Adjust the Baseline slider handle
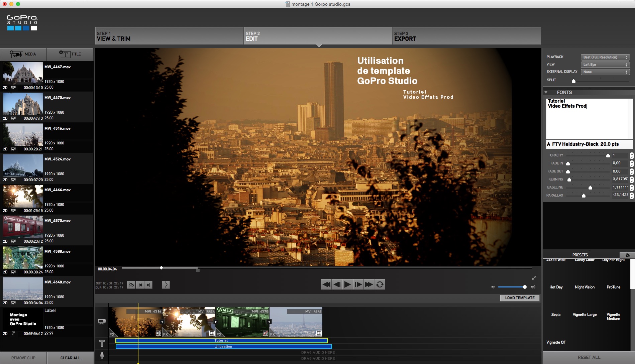The image size is (635, 364). [590, 188]
